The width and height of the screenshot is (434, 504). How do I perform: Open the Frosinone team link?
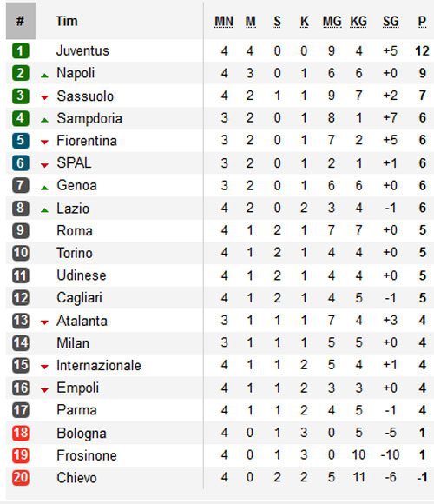click(87, 455)
